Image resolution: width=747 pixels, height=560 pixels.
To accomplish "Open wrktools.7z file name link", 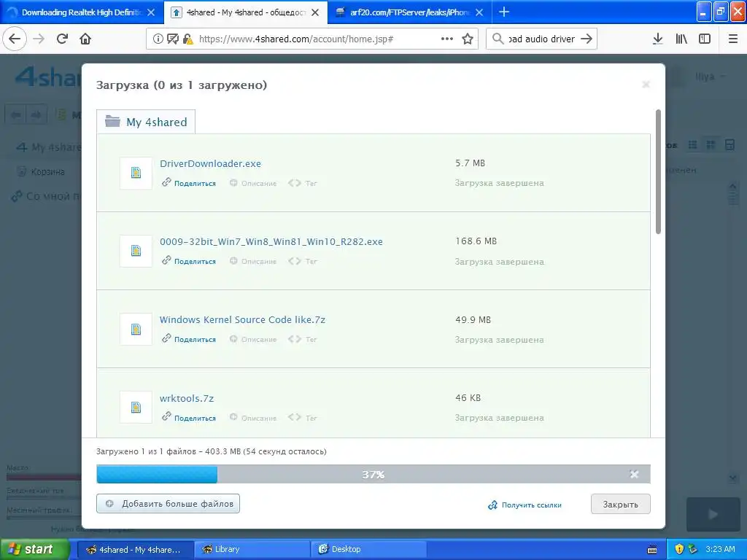I will 187,398.
